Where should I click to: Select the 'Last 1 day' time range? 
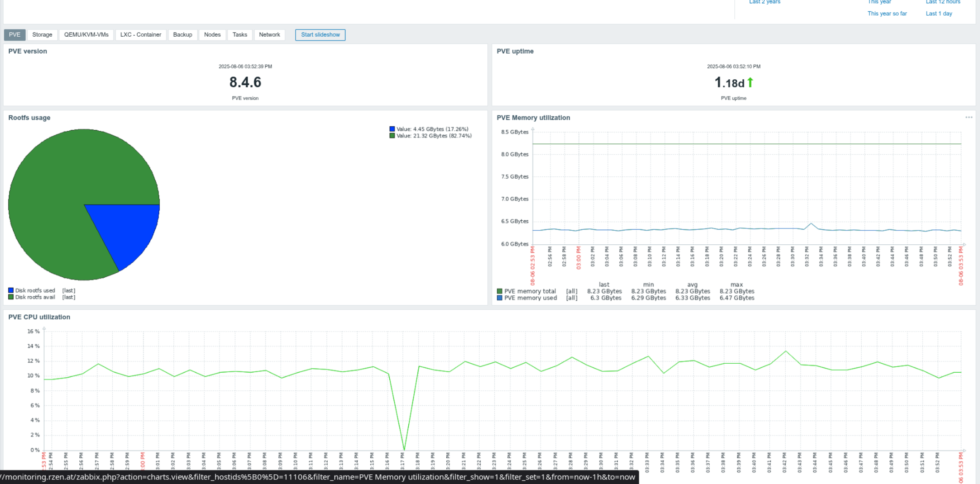tap(939, 14)
